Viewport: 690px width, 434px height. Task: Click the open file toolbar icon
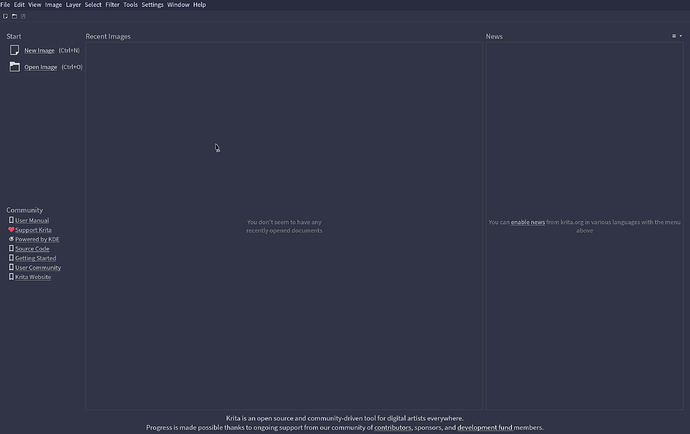point(14,16)
